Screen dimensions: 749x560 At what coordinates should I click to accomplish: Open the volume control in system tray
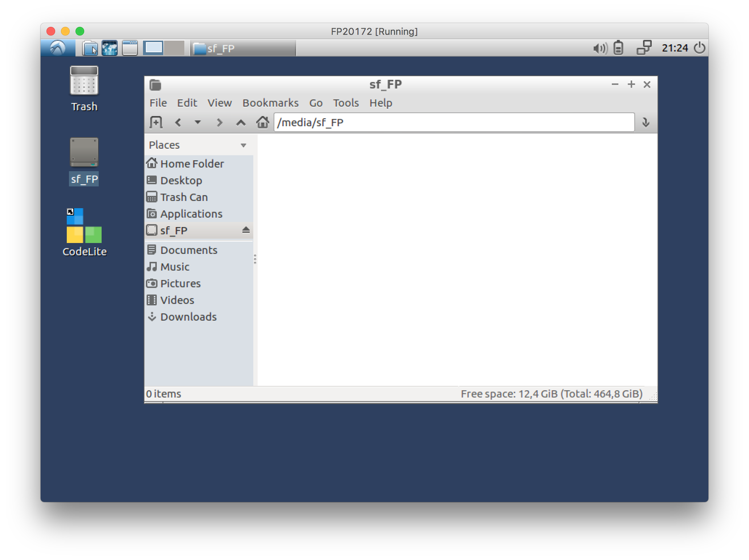pos(600,48)
